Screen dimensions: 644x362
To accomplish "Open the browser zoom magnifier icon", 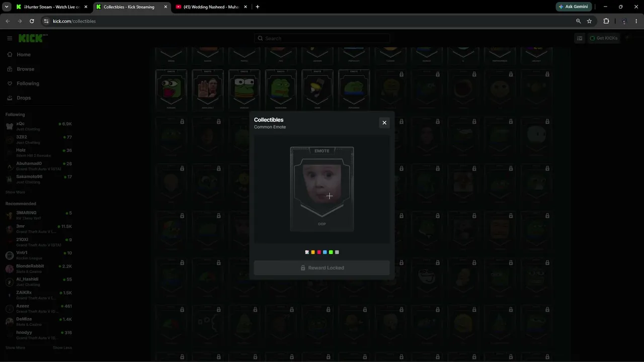I will click(x=578, y=21).
